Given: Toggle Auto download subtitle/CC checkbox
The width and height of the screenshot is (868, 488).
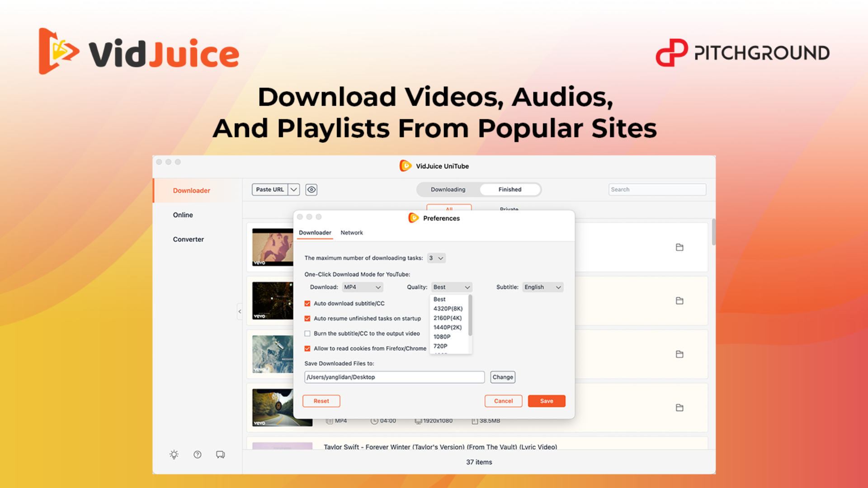Looking at the screenshot, I should (307, 303).
